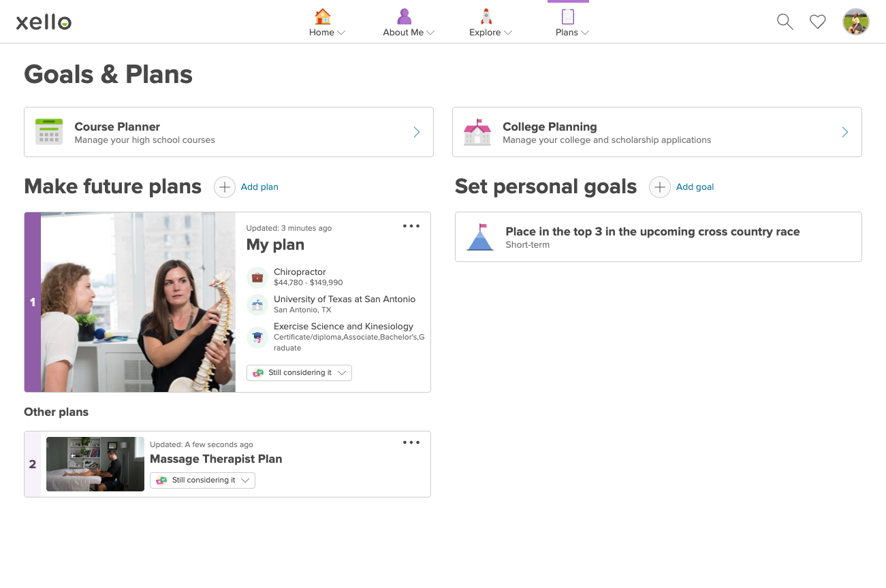The image size is (886, 588).
Task: Click the Course Planner calendar icon
Action: (x=49, y=132)
